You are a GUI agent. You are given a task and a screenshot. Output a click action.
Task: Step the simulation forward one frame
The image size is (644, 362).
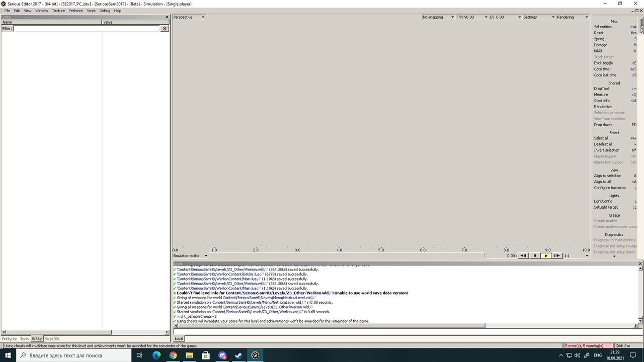pyautogui.click(x=556, y=255)
